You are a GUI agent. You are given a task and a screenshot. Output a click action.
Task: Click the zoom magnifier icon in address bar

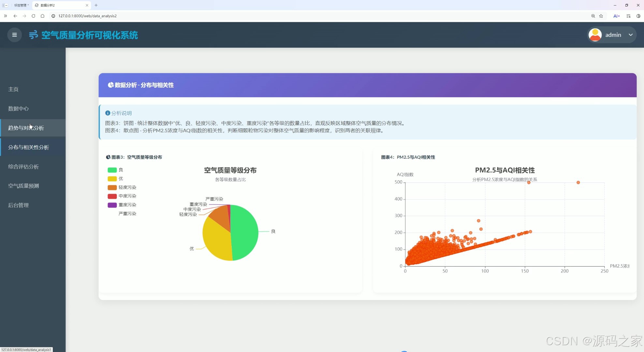tap(593, 16)
